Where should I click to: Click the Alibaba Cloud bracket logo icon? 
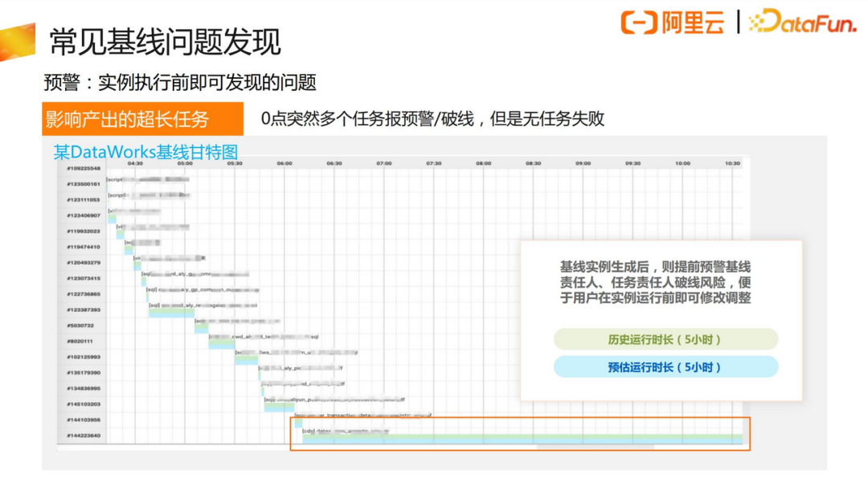point(639,23)
